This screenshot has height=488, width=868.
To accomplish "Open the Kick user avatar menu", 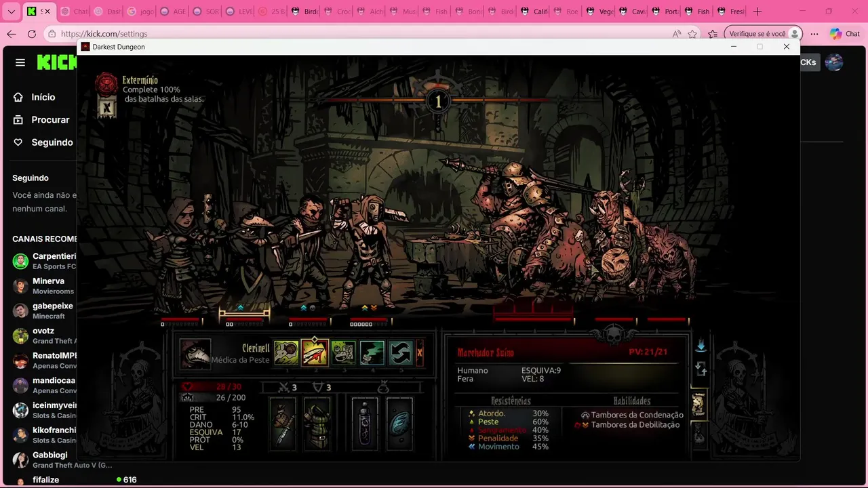I will tap(834, 62).
